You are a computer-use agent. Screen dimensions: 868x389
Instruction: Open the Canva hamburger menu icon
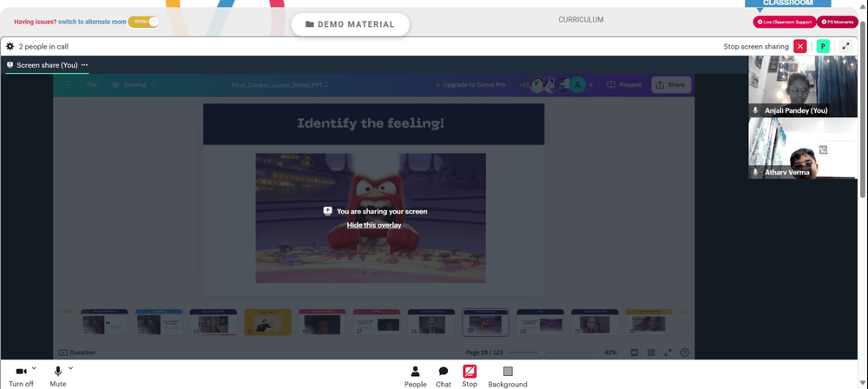[68, 85]
